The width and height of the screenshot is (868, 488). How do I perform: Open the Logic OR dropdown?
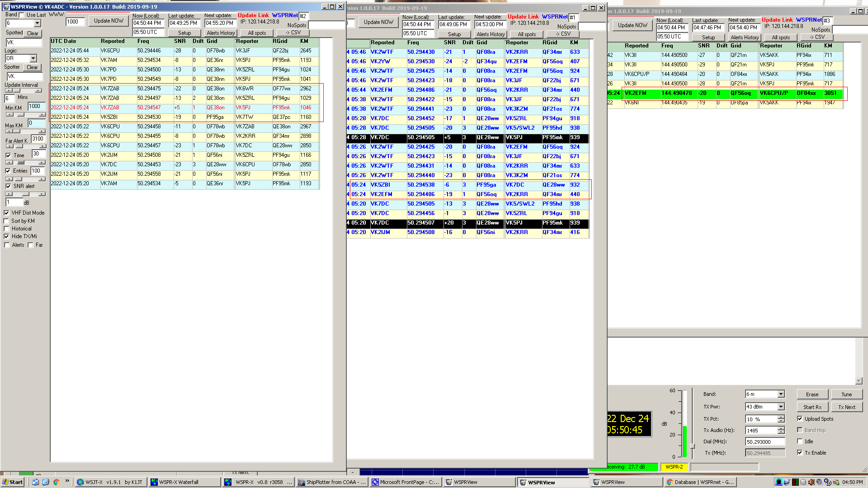[x=33, y=58]
